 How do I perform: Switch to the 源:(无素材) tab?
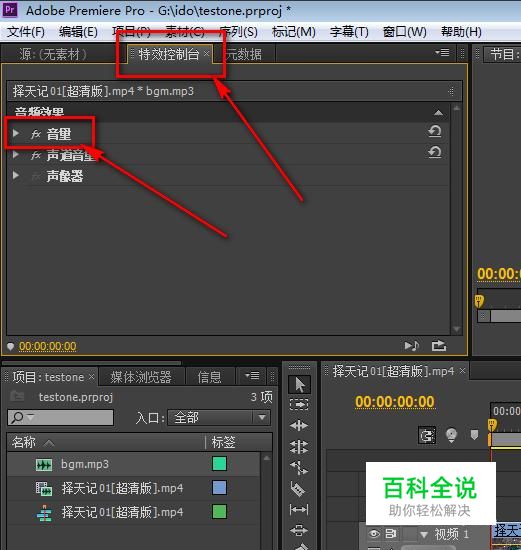coord(53,54)
